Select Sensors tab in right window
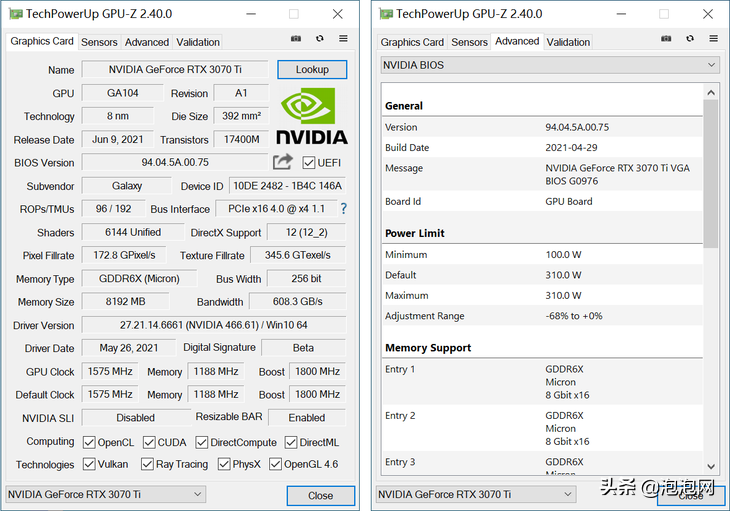This screenshot has height=511, width=730. click(469, 42)
